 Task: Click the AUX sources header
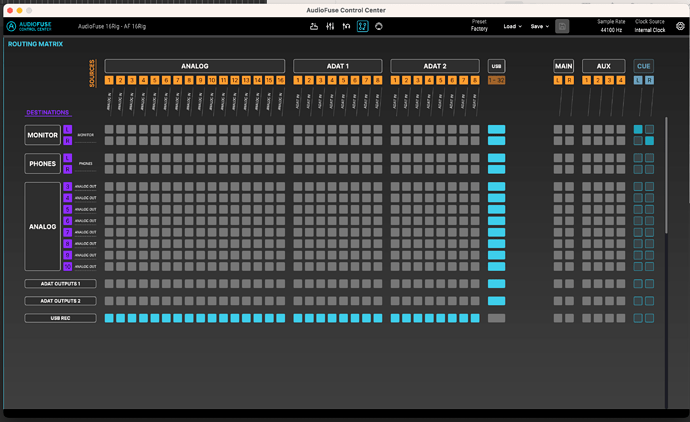pos(603,66)
